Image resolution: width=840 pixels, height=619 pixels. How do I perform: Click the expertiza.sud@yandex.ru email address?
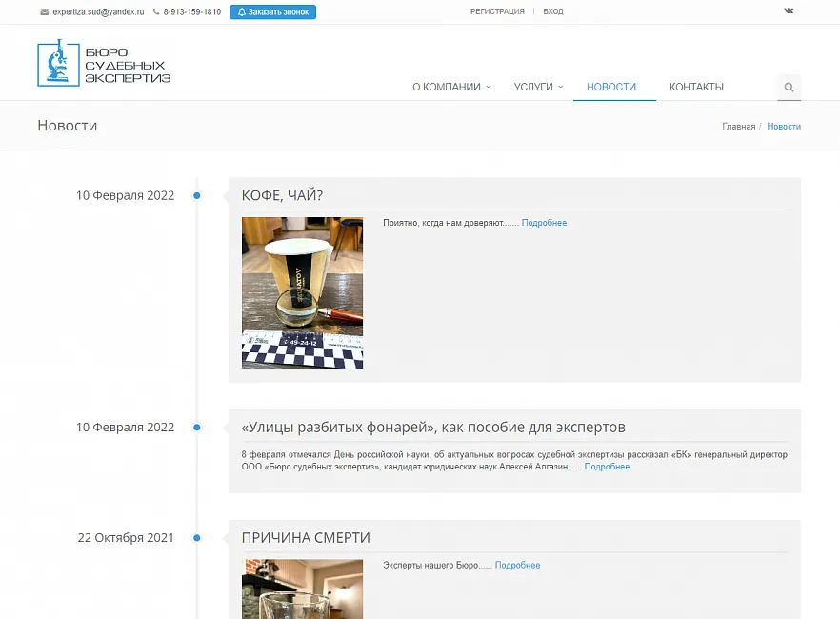99,11
